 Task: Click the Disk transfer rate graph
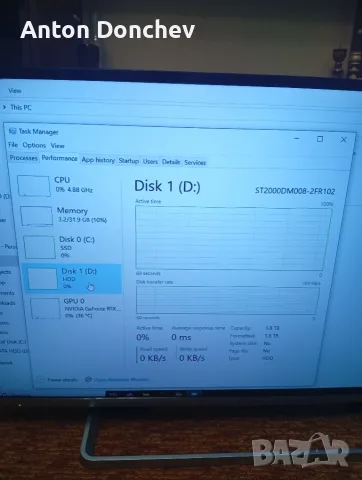tap(228, 300)
